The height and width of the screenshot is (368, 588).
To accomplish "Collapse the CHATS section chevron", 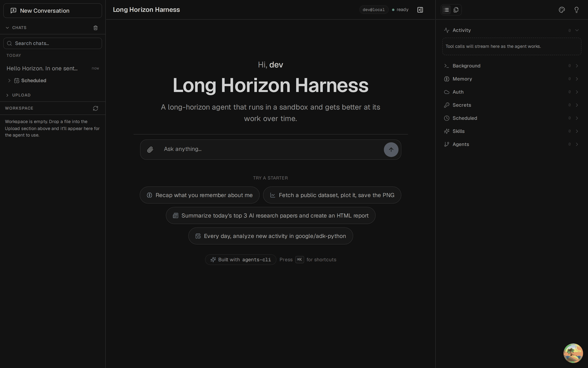I will 7,28.
